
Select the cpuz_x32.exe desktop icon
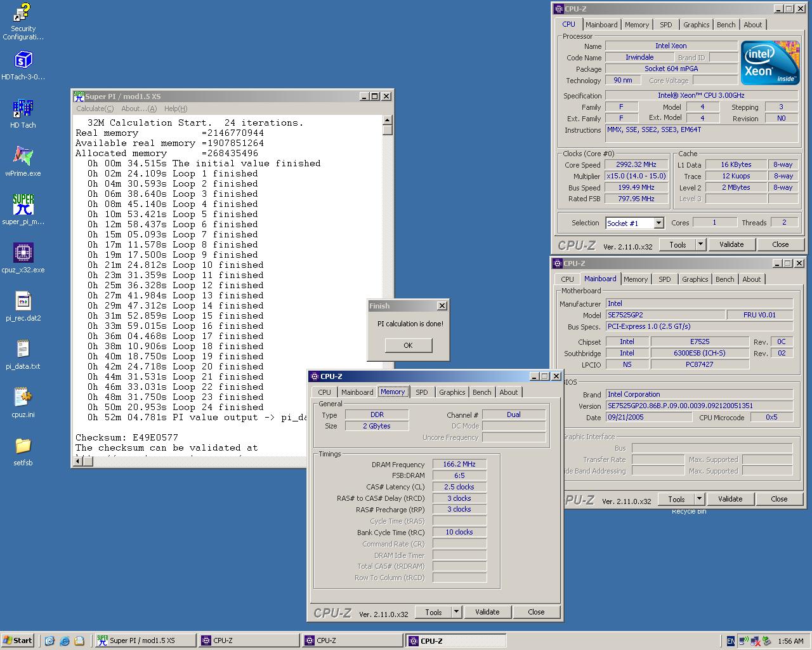(x=23, y=258)
